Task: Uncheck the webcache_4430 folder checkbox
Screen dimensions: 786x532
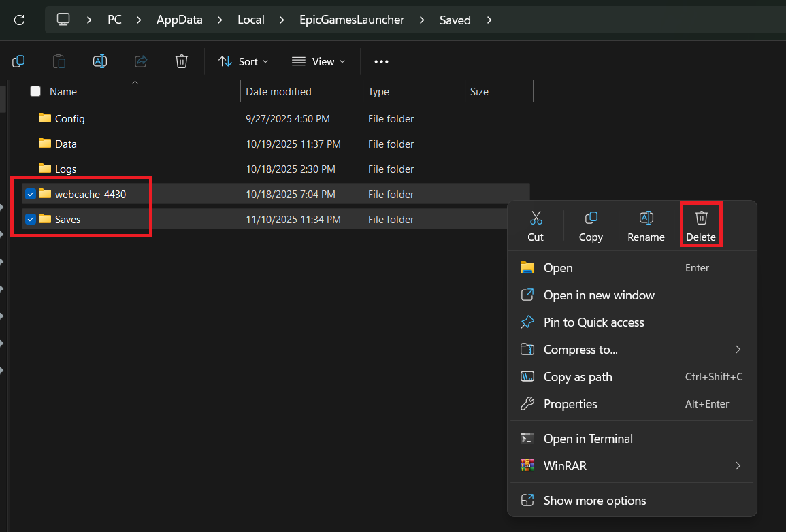Action: 30,194
